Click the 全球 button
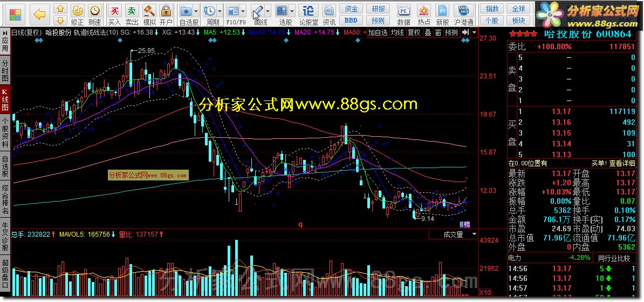Viewport: 644px width, 302px height. pos(519,9)
